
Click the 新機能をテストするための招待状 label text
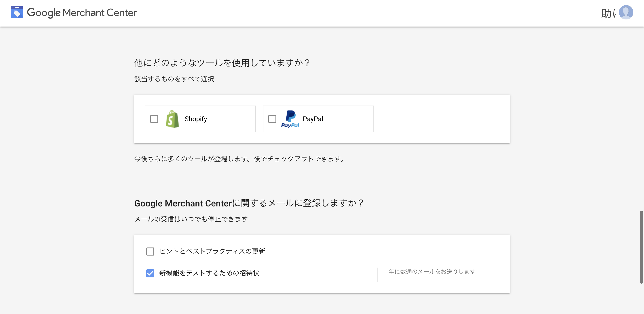[209, 273]
